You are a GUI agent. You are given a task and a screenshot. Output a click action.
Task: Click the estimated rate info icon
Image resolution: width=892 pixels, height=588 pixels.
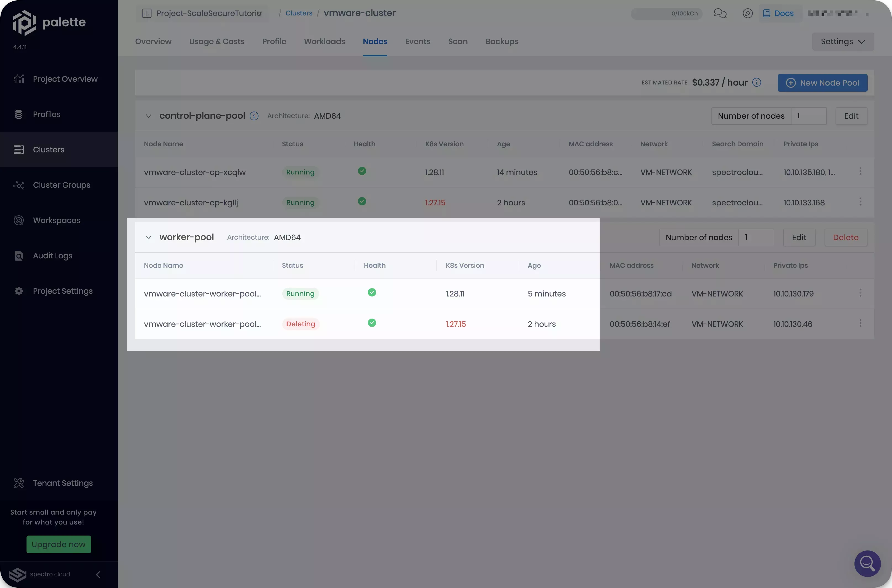757,83
